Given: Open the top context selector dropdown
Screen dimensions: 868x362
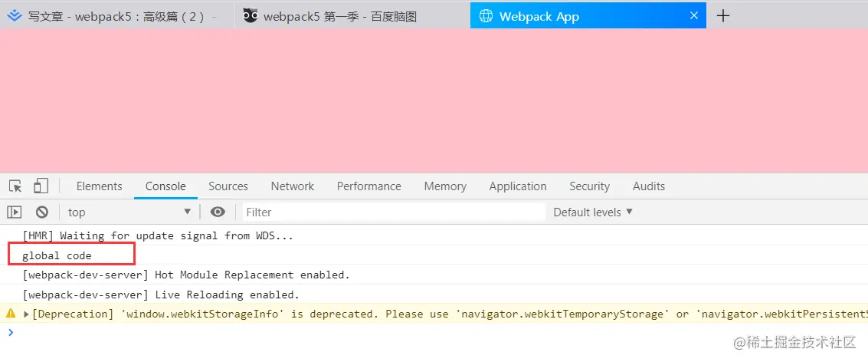Looking at the screenshot, I should [129, 212].
